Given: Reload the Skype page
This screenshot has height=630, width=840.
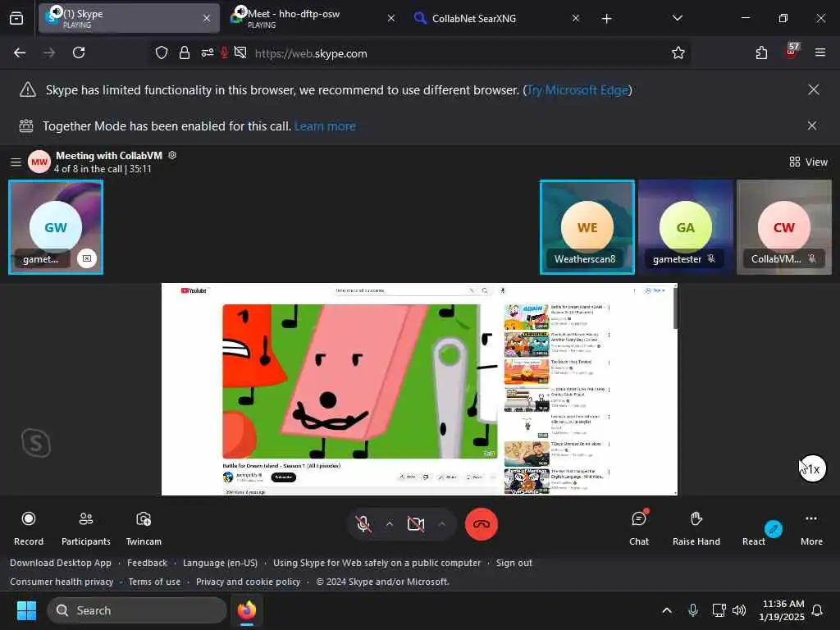Looking at the screenshot, I should [79, 53].
